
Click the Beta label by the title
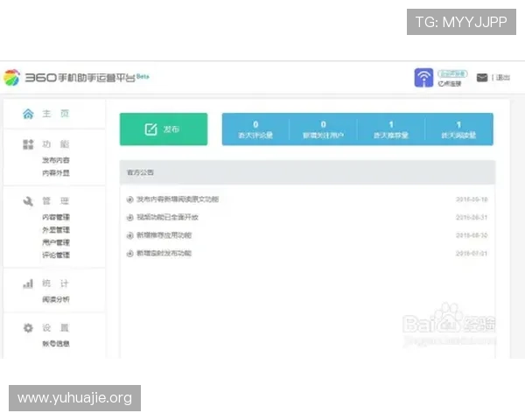pos(143,76)
